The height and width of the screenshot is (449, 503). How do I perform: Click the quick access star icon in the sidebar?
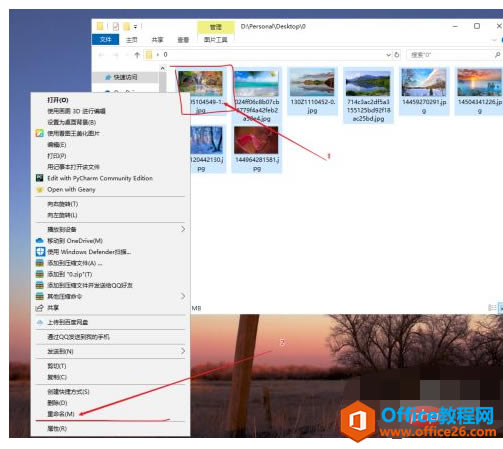coord(108,77)
